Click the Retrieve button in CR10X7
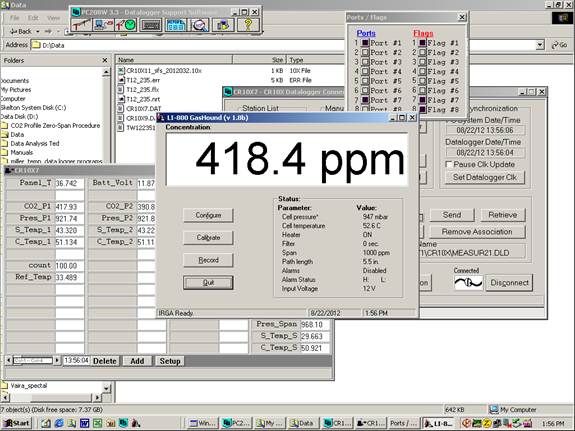575x431 pixels. pos(502,215)
